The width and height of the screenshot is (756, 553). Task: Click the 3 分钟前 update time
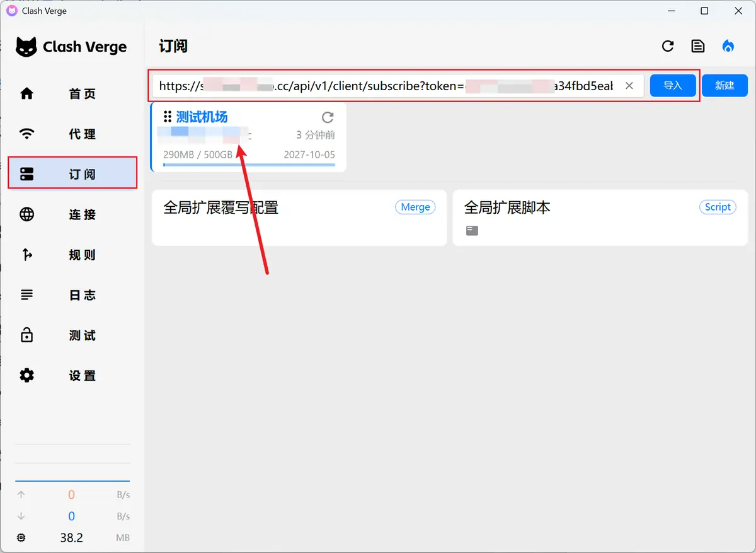pyautogui.click(x=316, y=135)
